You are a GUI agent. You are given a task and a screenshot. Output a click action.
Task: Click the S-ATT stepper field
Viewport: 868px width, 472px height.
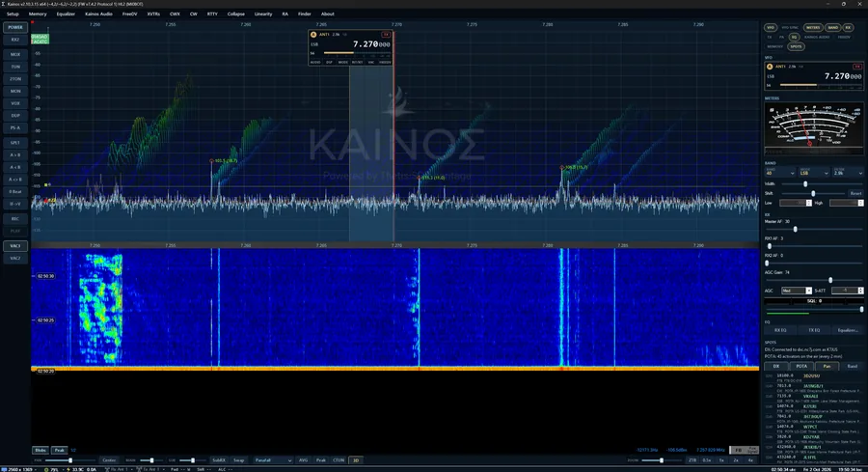click(x=847, y=291)
